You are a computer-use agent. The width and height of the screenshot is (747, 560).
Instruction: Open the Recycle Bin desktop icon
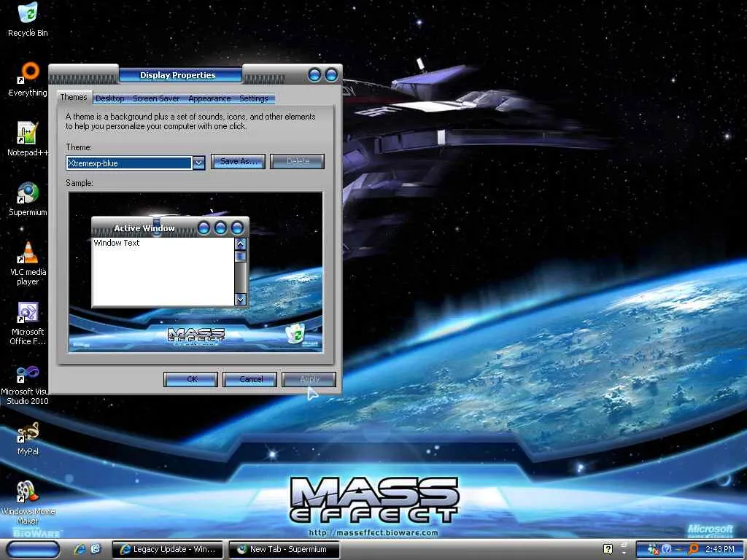point(28,19)
